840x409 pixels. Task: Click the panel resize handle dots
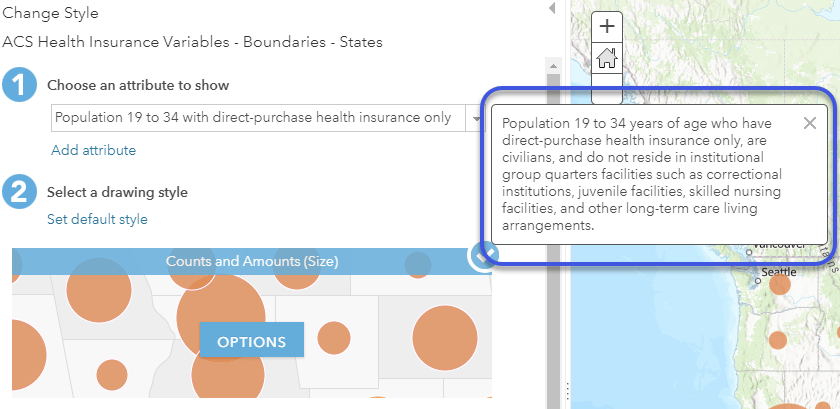pos(567,390)
